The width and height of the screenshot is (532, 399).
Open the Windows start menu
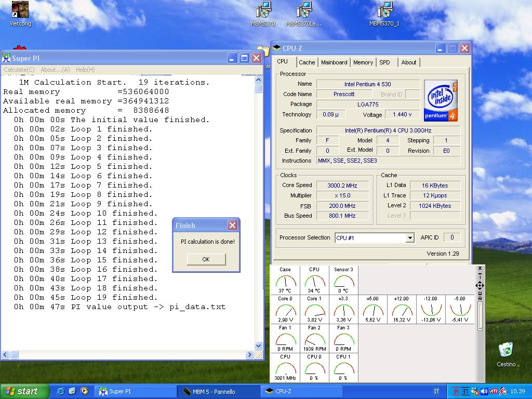point(24,391)
